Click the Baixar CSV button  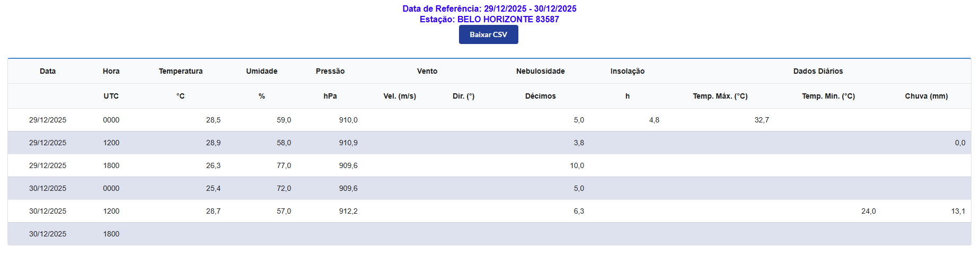488,34
